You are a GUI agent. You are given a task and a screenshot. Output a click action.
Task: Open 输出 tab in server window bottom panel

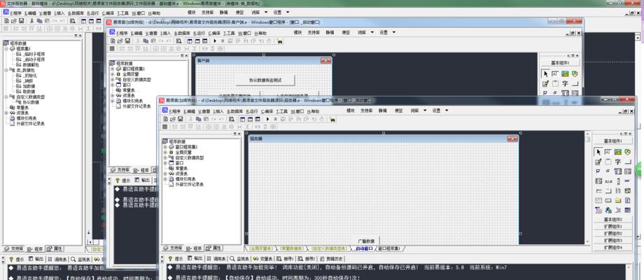[x=195, y=259]
